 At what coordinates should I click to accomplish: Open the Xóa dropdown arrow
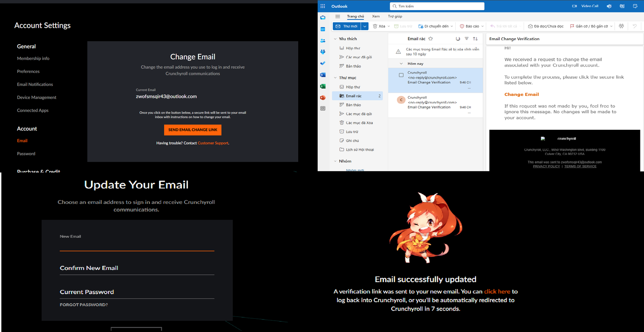389,26
